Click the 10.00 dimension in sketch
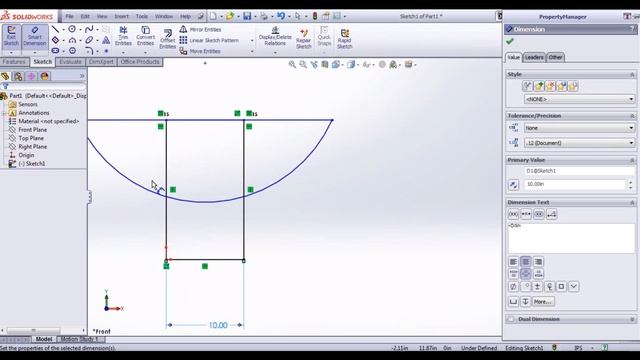Image resolution: width=640 pixels, height=360 pixels. tap(218, 325)
